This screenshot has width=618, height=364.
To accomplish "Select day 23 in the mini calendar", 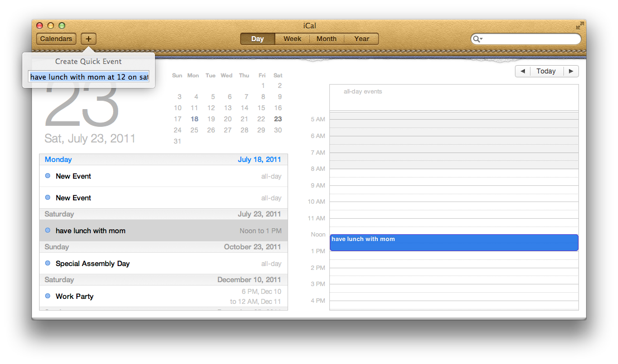I will click(278, 119).
